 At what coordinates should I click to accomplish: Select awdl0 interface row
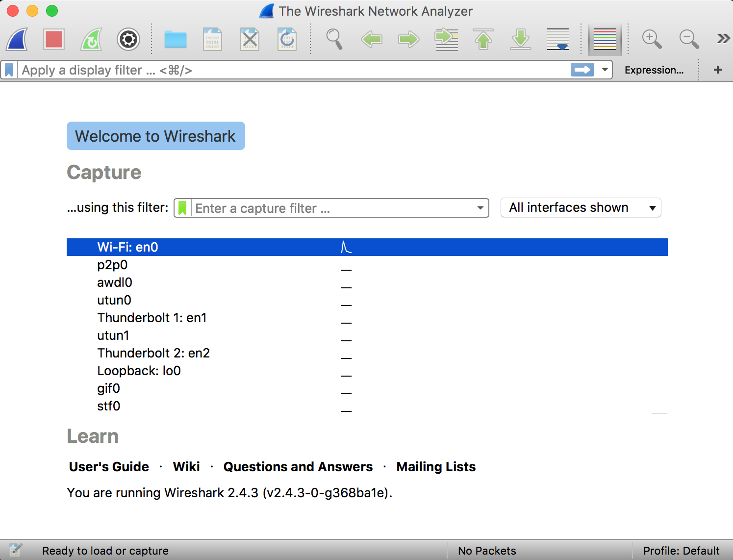pyautogui.click(x=367, y=282)
